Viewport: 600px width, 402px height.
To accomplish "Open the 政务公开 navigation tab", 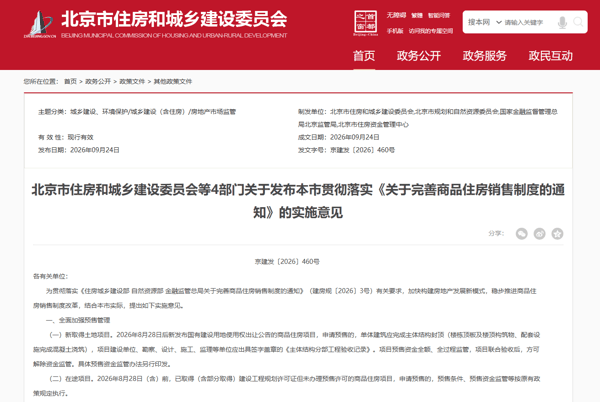I will [x=419, y=56].
